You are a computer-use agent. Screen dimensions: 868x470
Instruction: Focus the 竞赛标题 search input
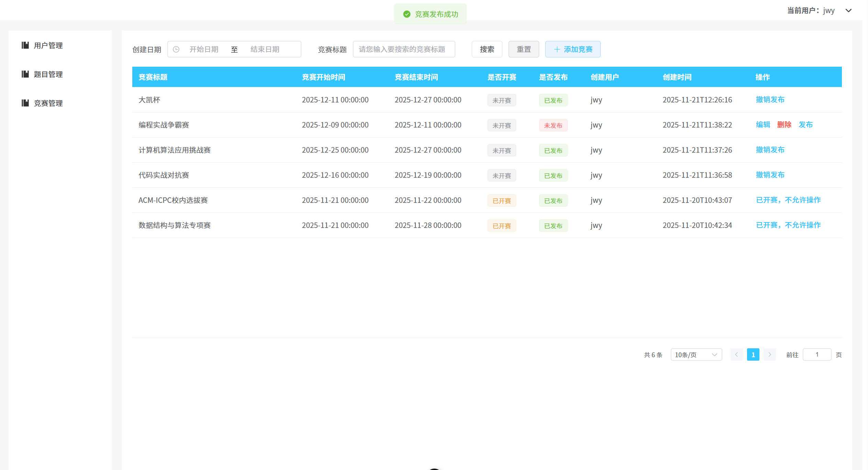pyautogui.click(x=404, y=50)
